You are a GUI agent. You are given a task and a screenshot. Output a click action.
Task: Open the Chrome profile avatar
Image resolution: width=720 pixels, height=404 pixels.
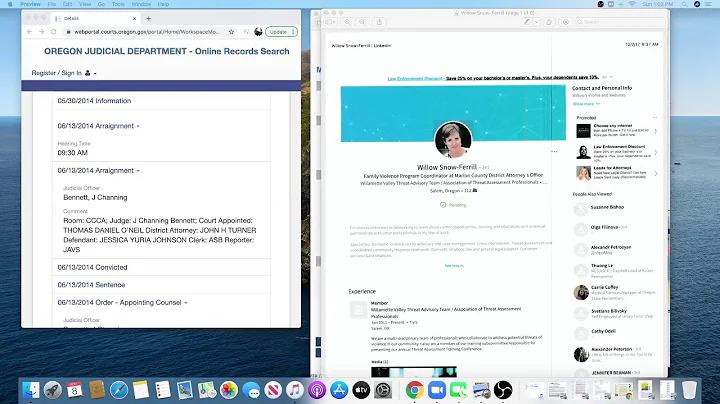point(258,32)
